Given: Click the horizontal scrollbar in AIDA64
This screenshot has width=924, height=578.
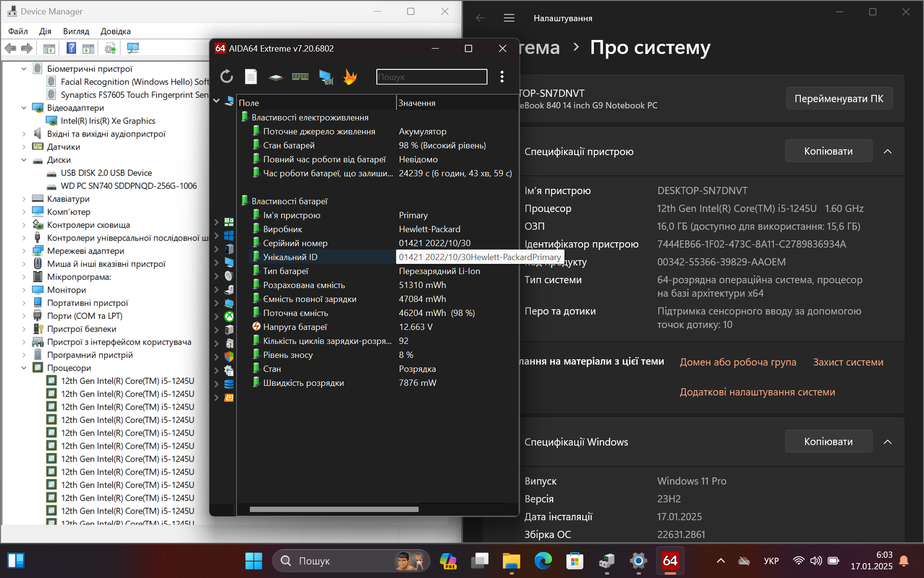Looking at the screenshot, I should coord(334,509).
